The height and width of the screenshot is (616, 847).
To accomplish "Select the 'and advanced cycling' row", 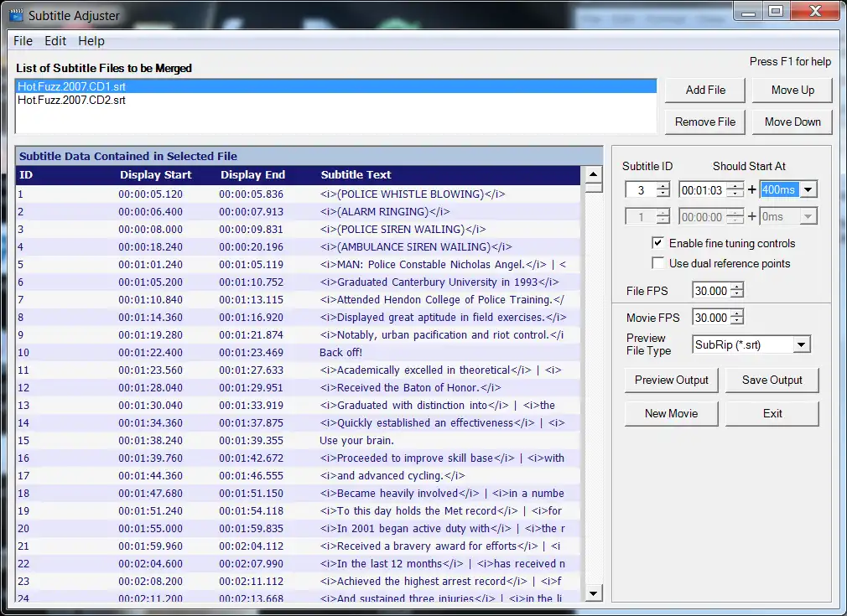I will (x=299, y=476).
